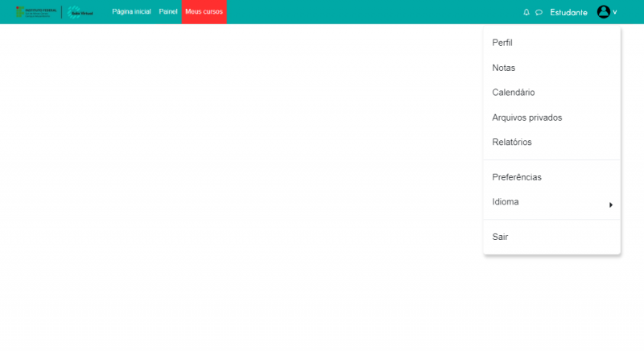
Task: Go to Página inicial
Action: (131, 11)
